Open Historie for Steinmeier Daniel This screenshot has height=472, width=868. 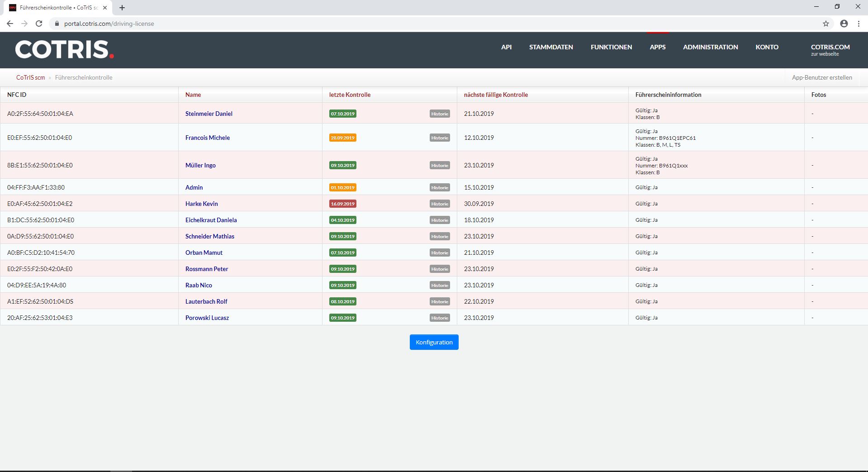(439, 114)
